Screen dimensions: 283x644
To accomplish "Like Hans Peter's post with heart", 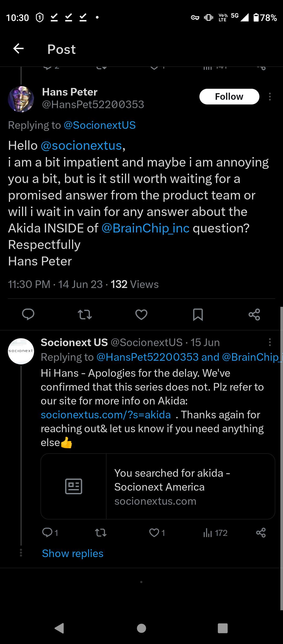I will point(141,314).
